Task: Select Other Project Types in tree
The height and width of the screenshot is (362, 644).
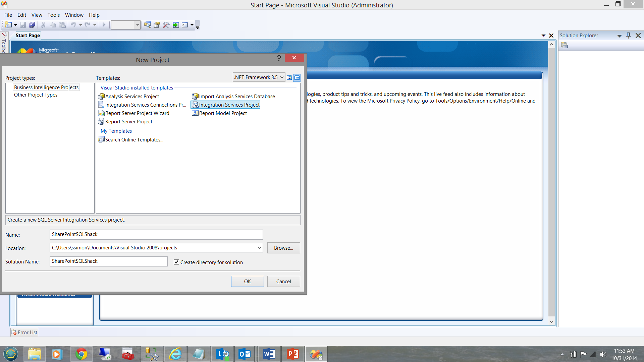Action: coord(36,95)
